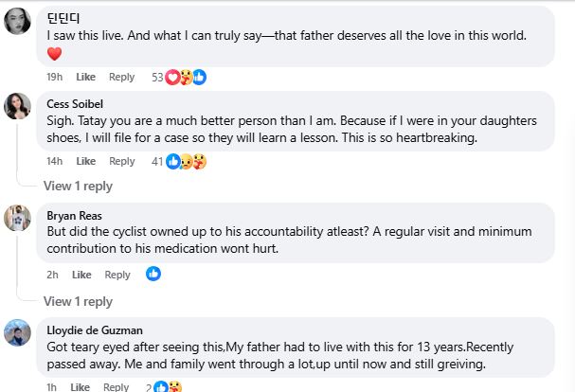Image resolution: width=575 pixels, height=392 pixels.
Task: Like 딘딘디's comment
Action: (85, 77)
